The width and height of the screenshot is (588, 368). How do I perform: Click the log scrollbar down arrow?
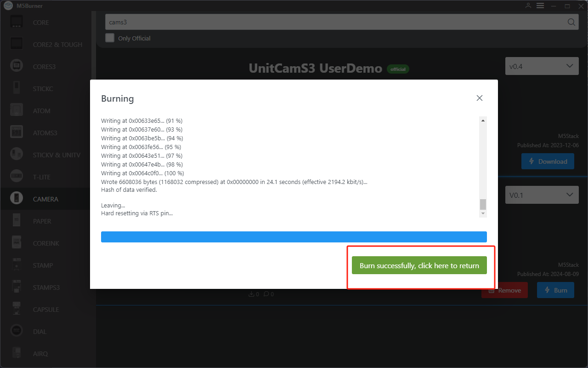tap(483, 213)
